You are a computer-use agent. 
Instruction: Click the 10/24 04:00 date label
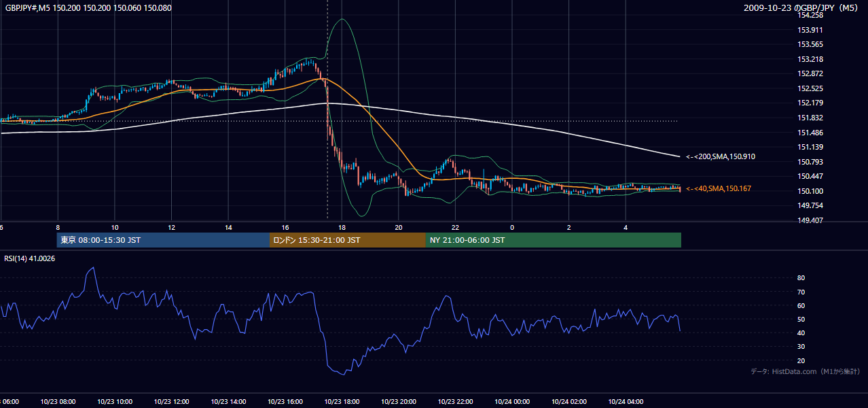(626, 402)
